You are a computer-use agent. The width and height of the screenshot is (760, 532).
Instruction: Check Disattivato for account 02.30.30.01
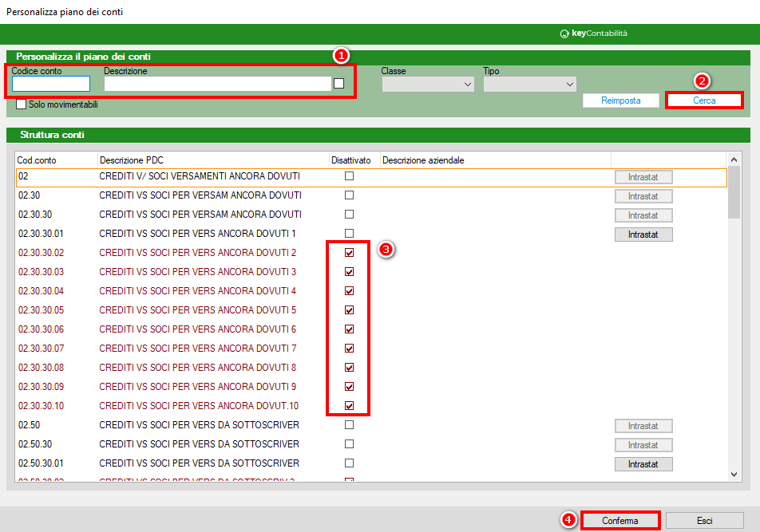coord(349,234)
